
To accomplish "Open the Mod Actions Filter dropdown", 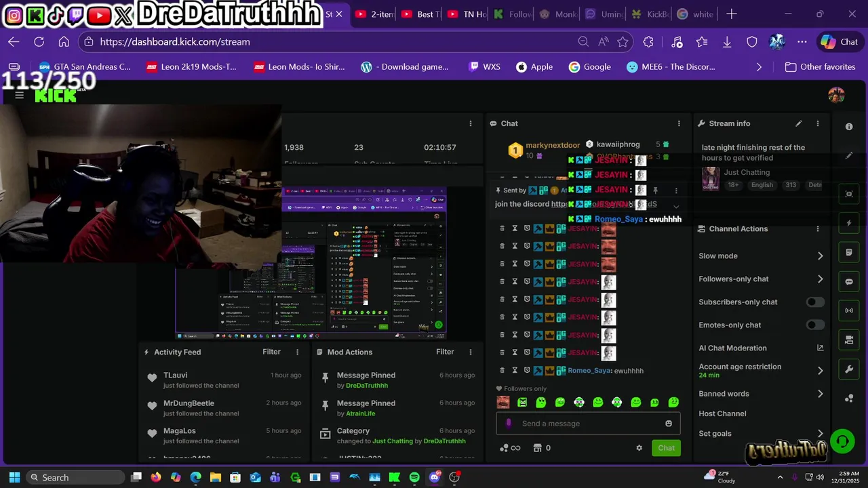I will (x=445, y=352).
